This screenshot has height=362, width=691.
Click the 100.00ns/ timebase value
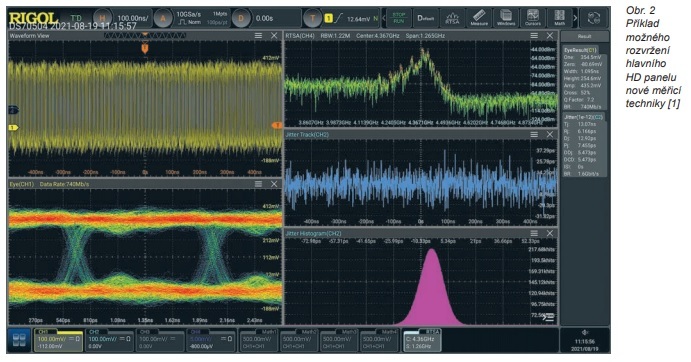133,19
